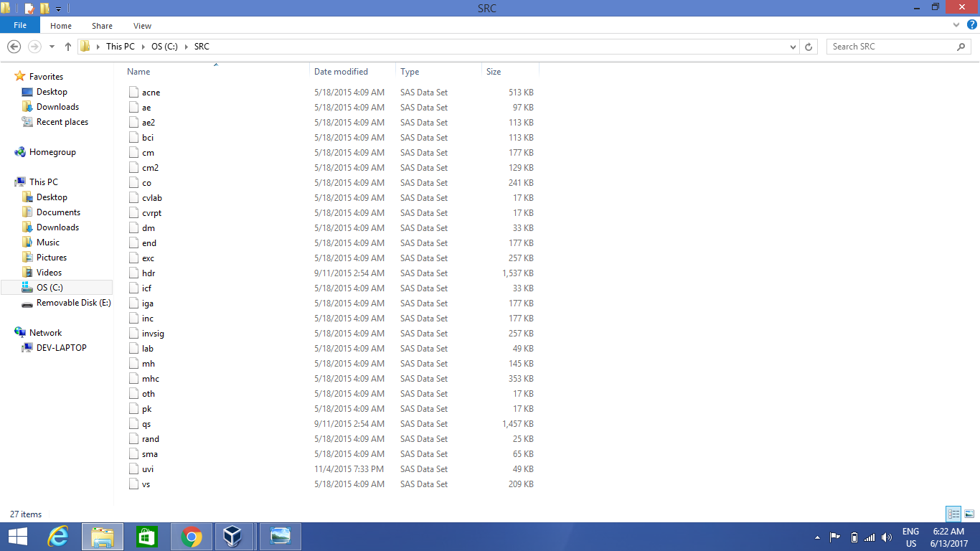Switch to large icons view
The width and height of the screenshot is (980, 551).
[969, 514]
